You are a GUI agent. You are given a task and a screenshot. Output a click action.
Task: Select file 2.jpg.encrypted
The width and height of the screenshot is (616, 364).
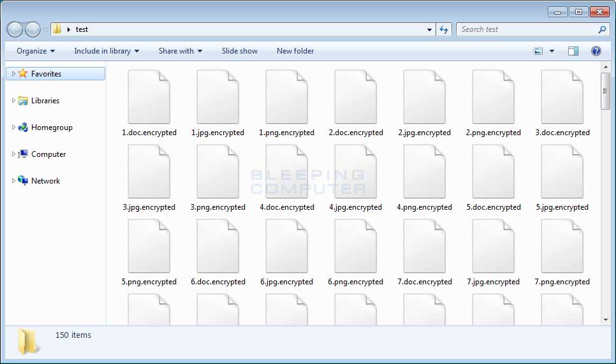424,103
